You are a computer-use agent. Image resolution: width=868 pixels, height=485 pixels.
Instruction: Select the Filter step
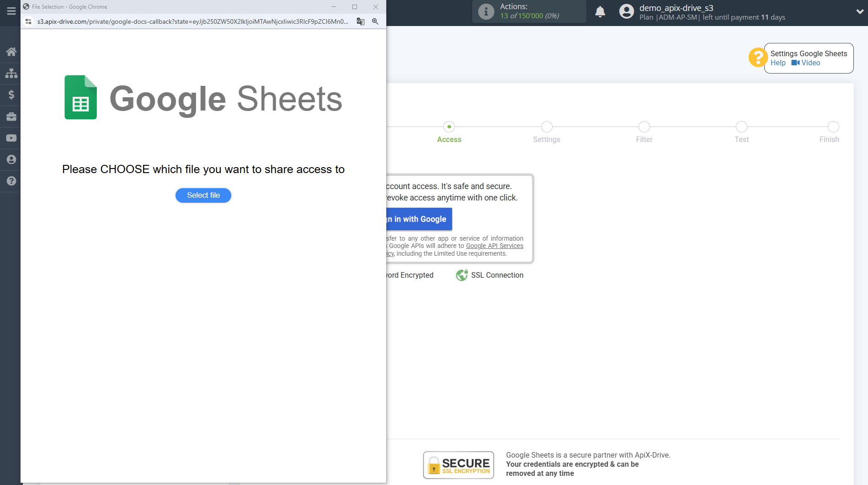point(644,132)
